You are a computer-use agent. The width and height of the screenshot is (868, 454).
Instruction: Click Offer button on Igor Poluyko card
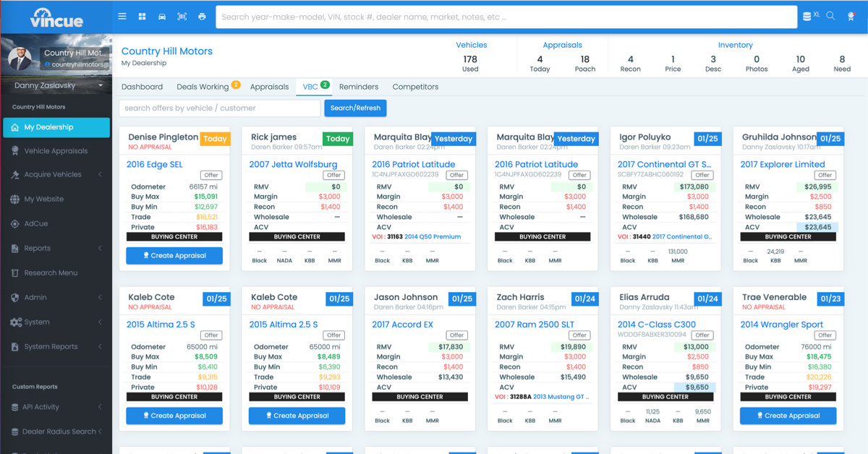click(x=702, y=175)
